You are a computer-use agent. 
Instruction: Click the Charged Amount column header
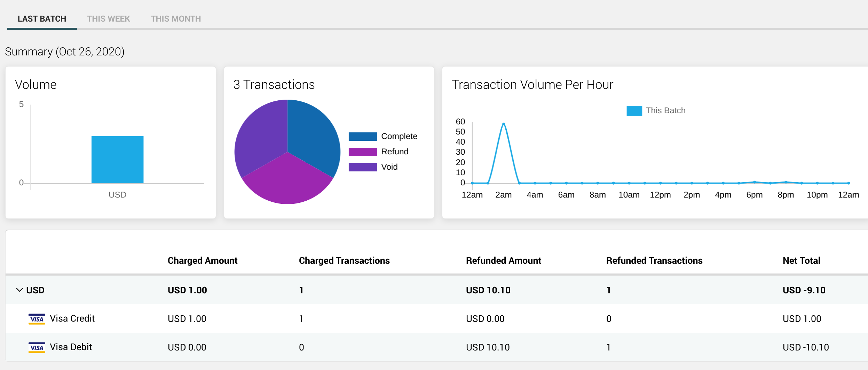(202, 261)
